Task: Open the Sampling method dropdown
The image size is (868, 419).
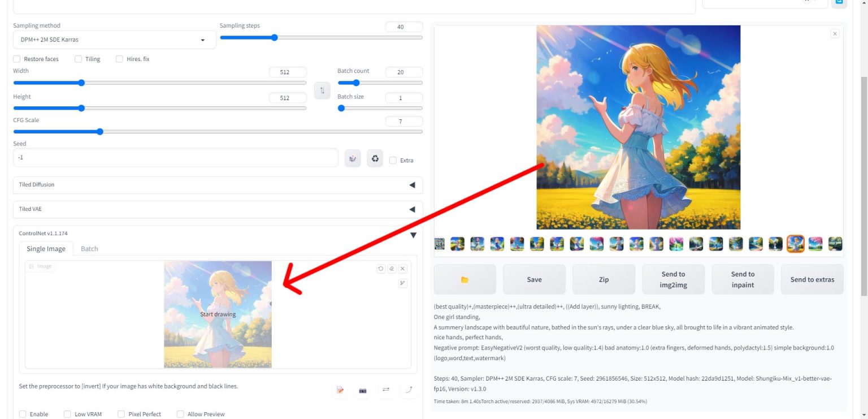Action: pyautogui.click(x=114, y=40)
